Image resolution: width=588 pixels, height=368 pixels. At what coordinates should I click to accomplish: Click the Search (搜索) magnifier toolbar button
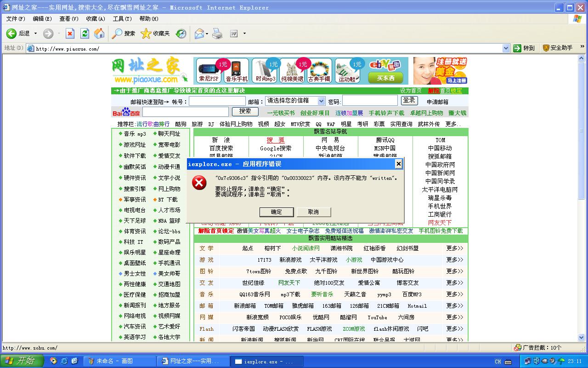(x=118, y=34)
